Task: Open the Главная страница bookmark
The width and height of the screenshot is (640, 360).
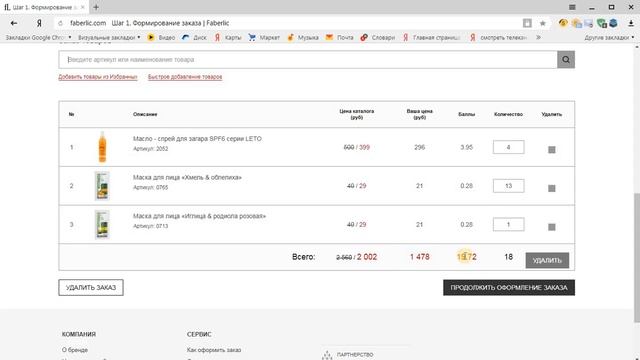Action: point(432,38)
